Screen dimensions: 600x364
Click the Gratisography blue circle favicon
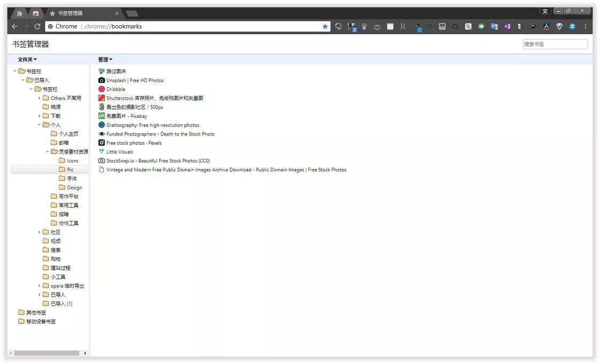coord(101,125)
